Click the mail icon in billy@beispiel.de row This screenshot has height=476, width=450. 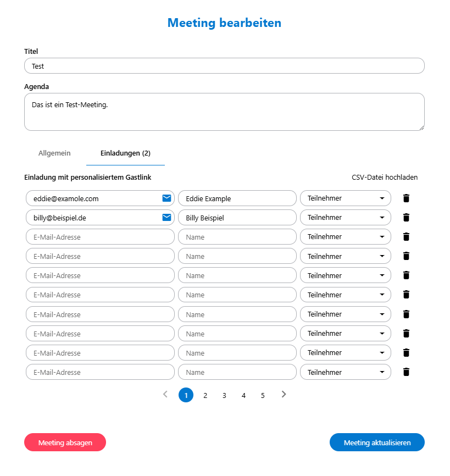click(x=166, y=217)
